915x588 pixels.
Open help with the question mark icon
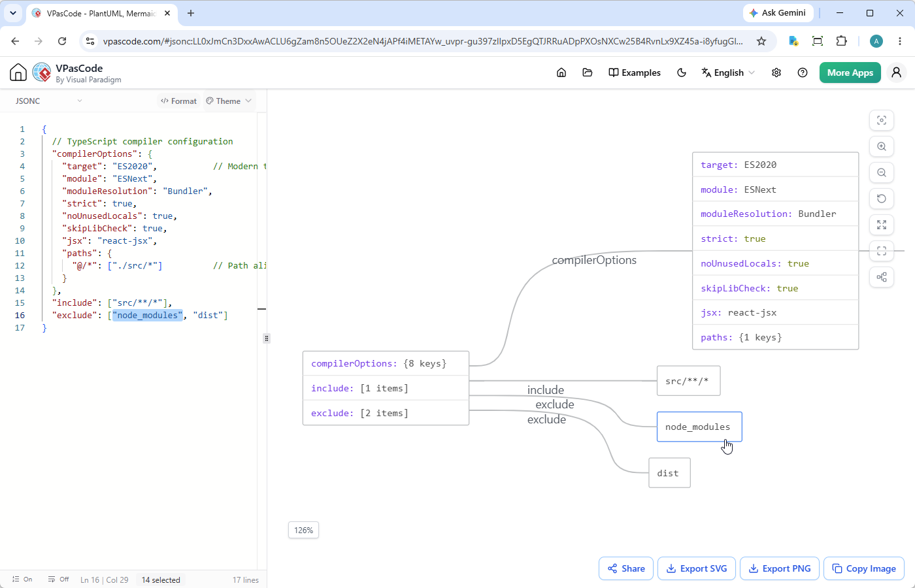(x=803, y=73)
